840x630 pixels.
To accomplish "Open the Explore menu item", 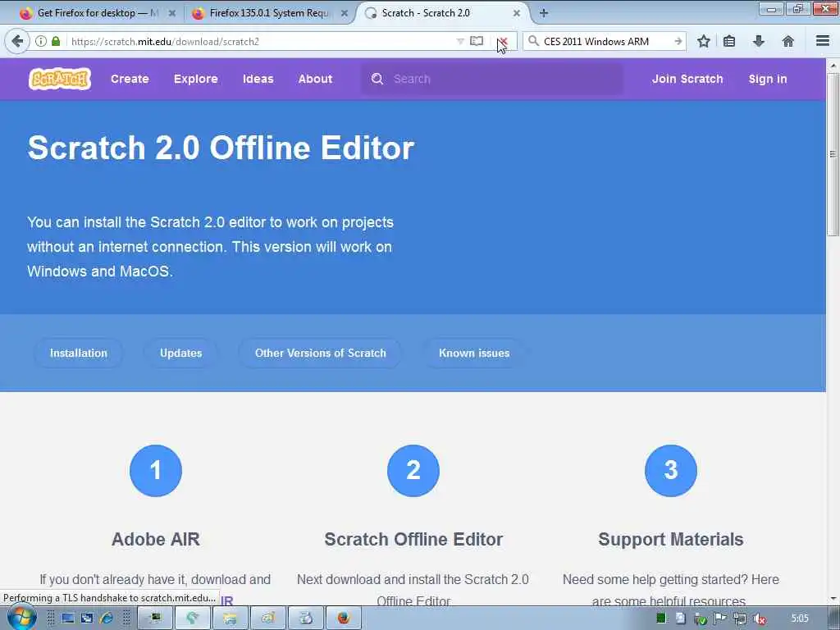I will click(x=195, y=80).
